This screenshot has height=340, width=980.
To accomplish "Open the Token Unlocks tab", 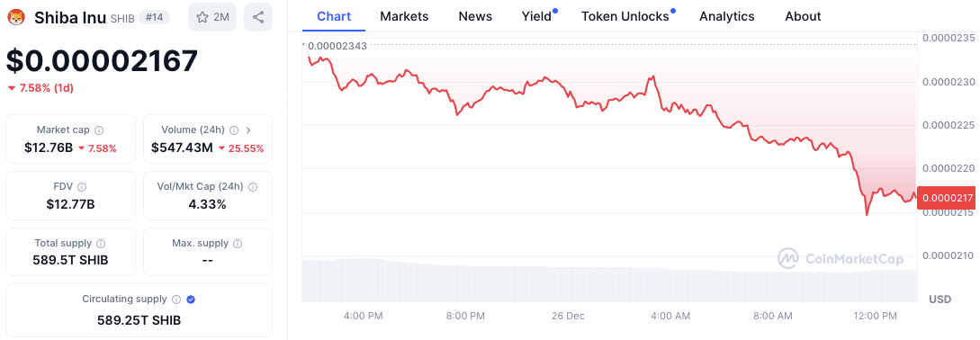I will (x=625, y=16).
